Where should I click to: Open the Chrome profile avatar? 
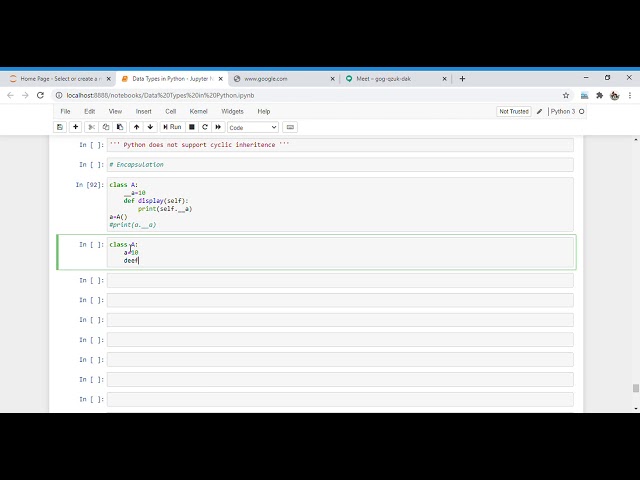point(614,96)
